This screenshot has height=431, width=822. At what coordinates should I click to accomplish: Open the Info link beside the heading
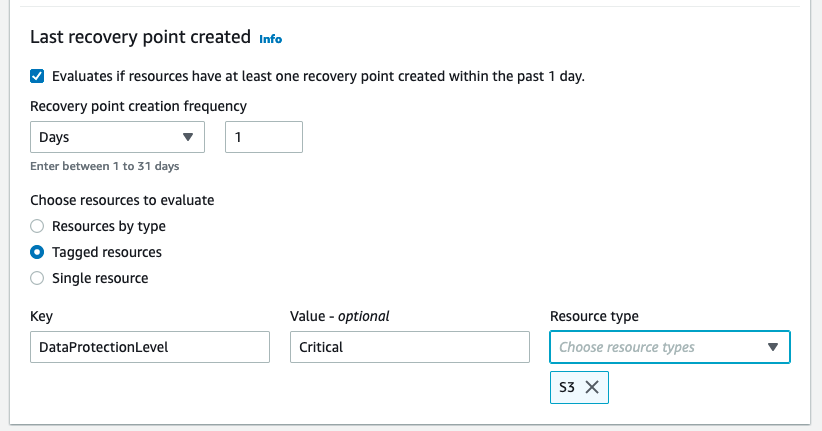coord(270,39)
